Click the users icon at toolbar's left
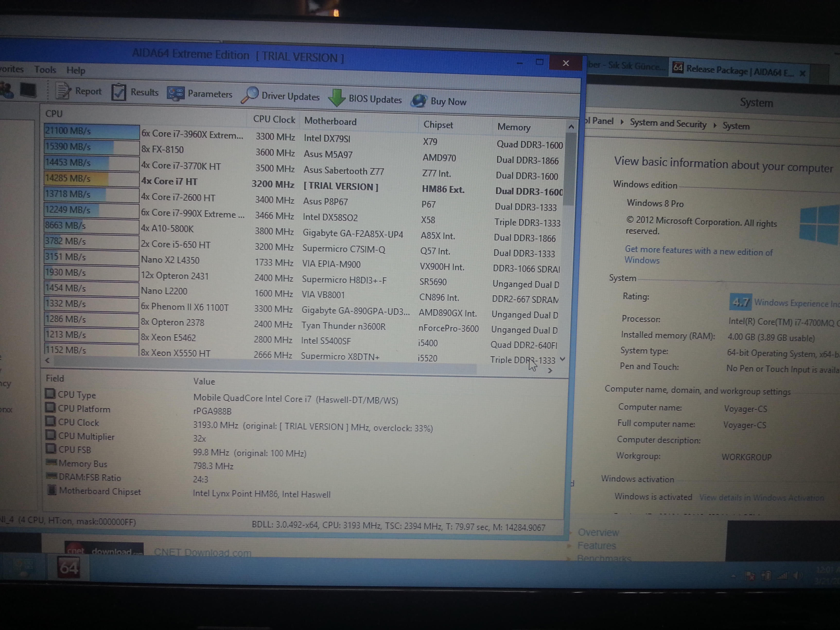 [x=6, y=90]
